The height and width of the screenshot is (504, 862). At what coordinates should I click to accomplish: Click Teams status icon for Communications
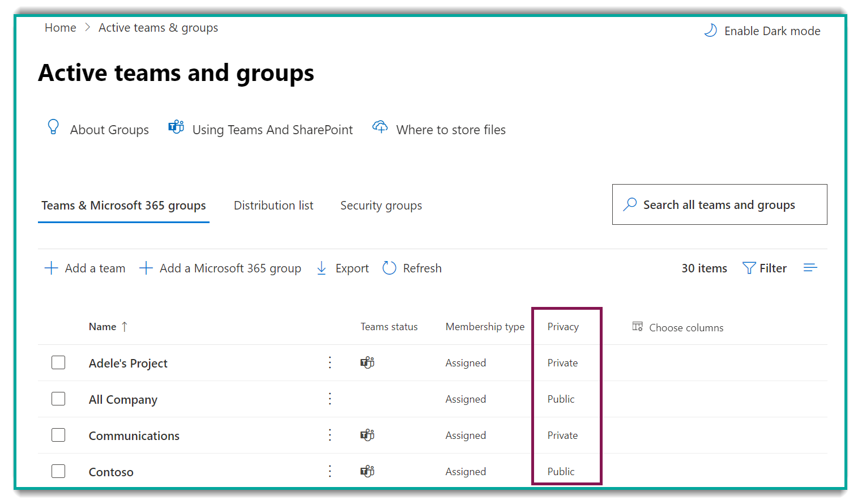tap(368, 435)
